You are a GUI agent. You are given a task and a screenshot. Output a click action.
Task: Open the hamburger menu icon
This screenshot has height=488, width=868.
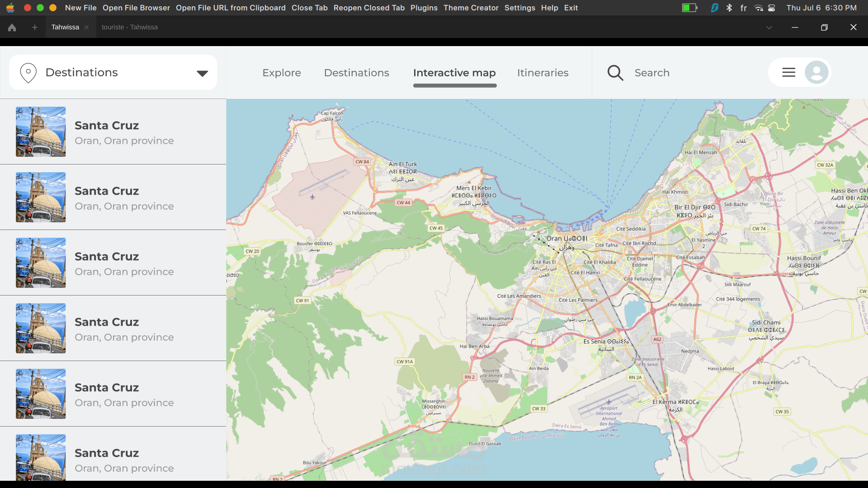788,72
